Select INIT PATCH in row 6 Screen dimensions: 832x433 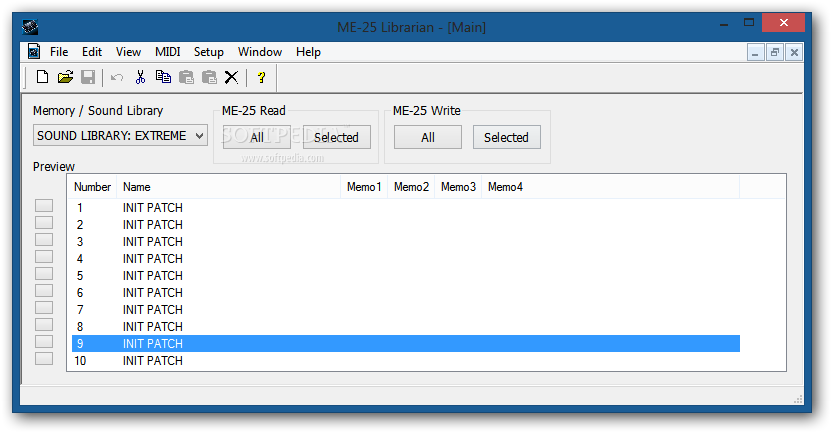[x=153, y=292]
